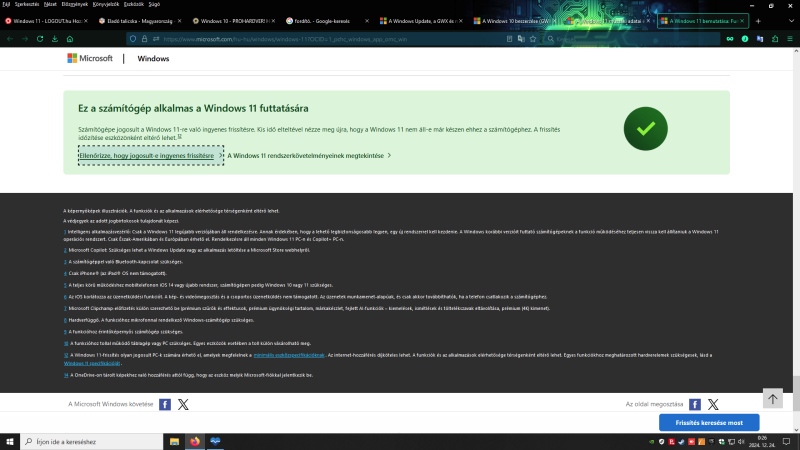Image resolution: width=800 pixels, height=450 pixels.
Task: Open the Fájl menu
Action: (x=6, y=4)
